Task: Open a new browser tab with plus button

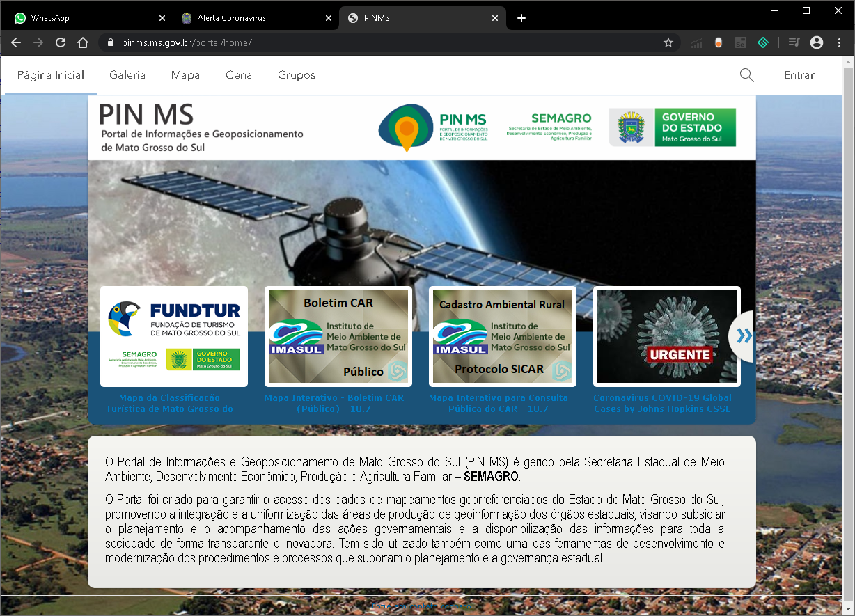Action: click(521, 18)
